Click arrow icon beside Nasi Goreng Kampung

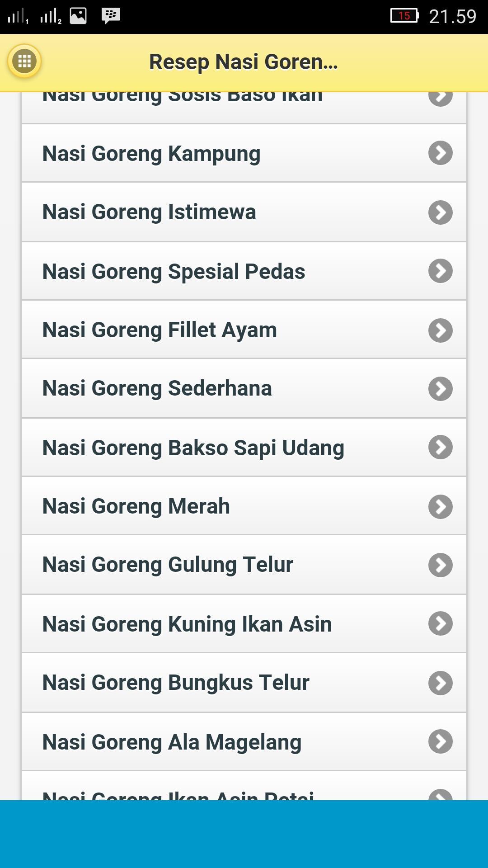click(x=440, y=153)
